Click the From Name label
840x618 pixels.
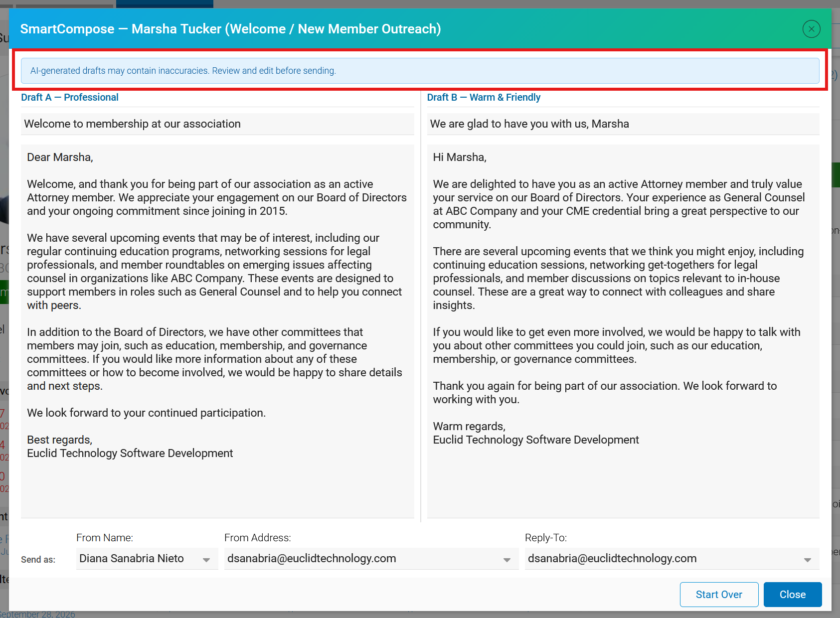click(105, 538)
